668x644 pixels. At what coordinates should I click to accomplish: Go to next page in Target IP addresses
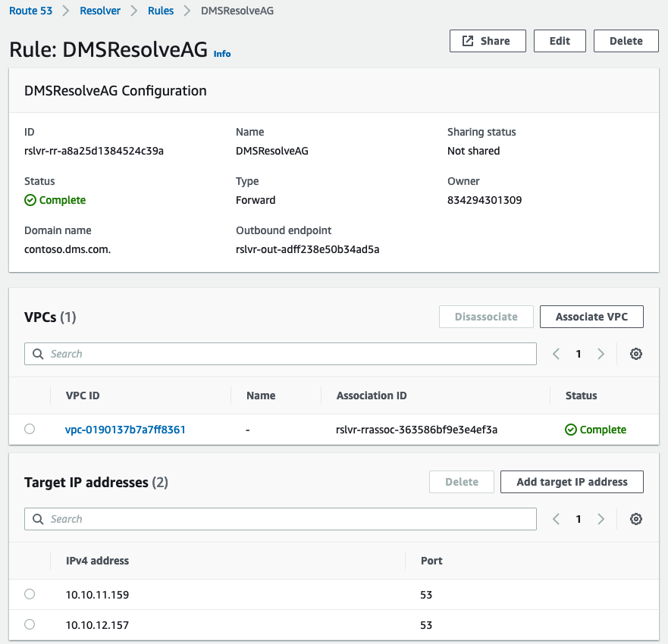(601, 519)
